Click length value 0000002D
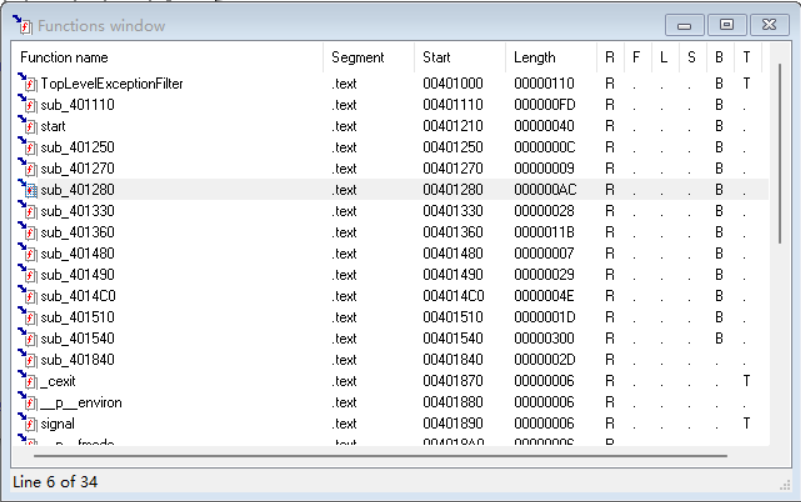 pos(545,360)
